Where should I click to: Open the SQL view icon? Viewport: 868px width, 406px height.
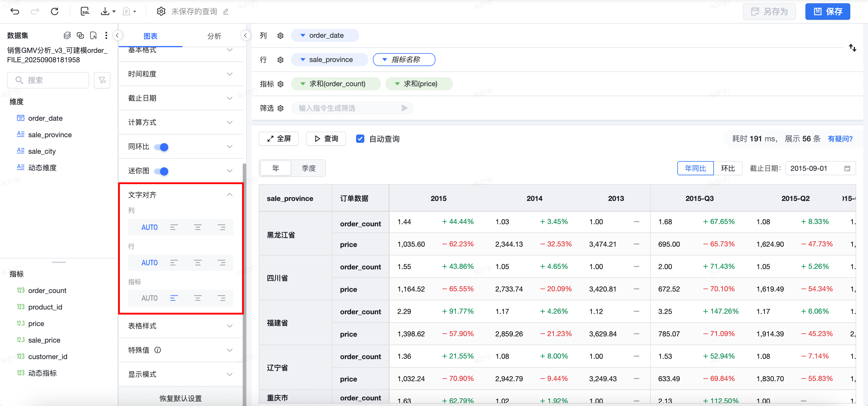coord(85,12)
